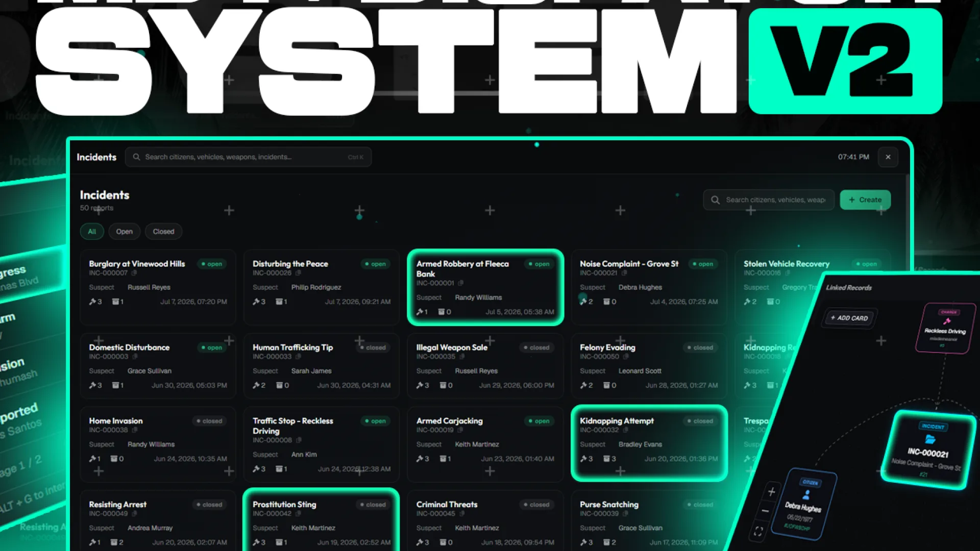Switch to the Open incidents filter

[x=124, y=232]
